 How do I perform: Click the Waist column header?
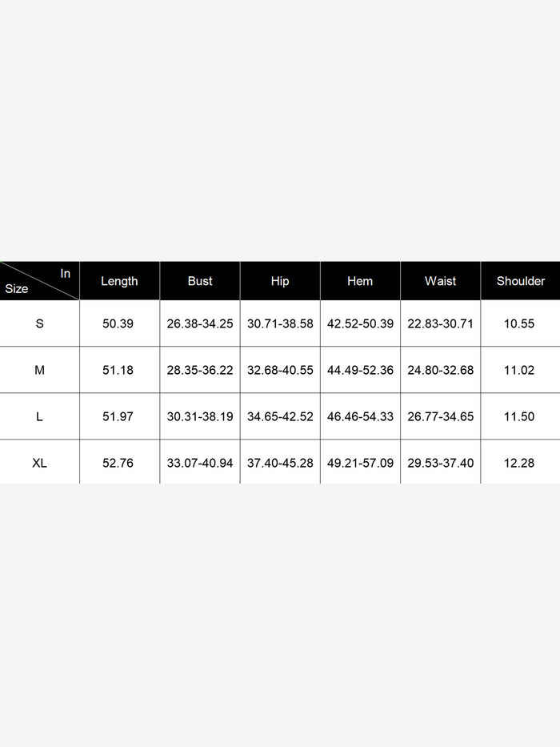(440, 281)
